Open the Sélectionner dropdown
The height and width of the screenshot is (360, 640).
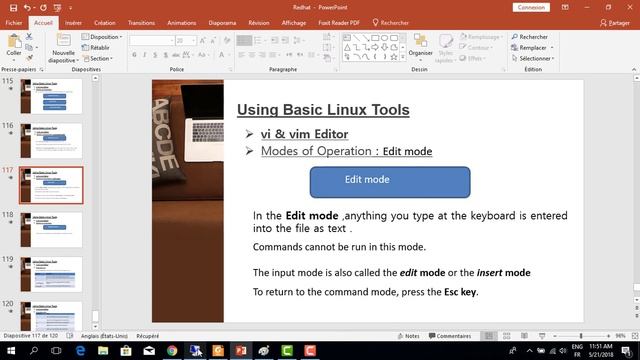[533, 58]
